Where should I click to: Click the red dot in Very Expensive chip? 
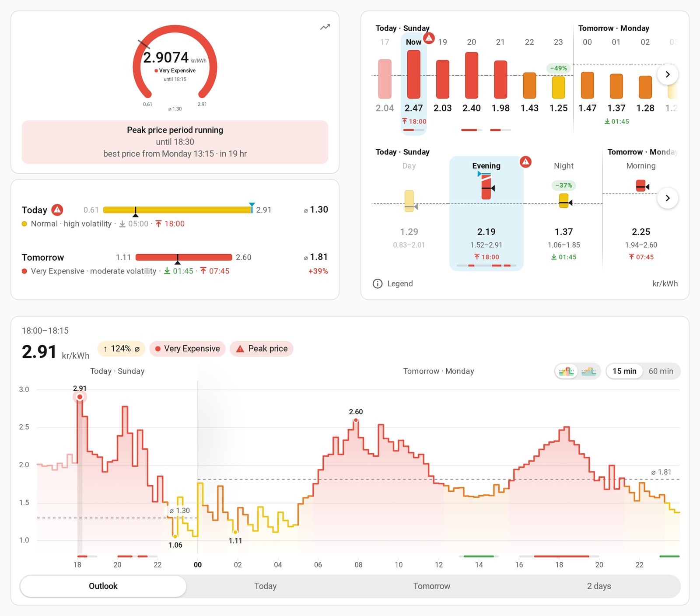point(157,349)
